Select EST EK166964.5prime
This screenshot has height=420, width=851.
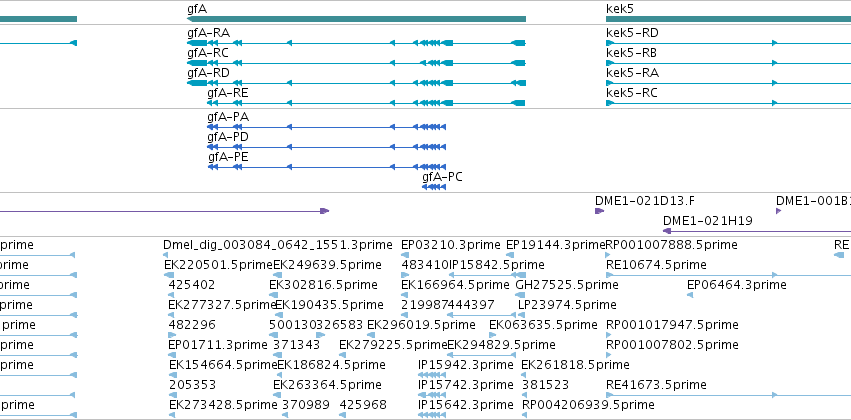tap(455, 285)
